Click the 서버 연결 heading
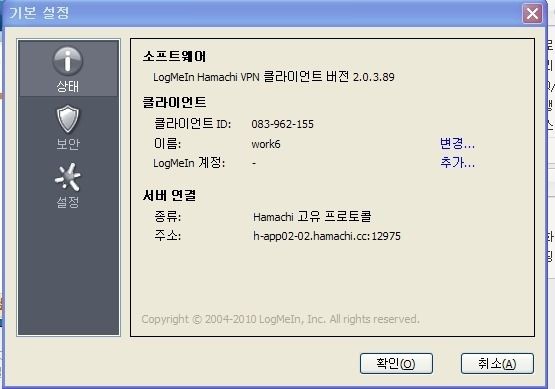Image resolution: width=555 pixels, height=389 pixels. coord(169,195)
